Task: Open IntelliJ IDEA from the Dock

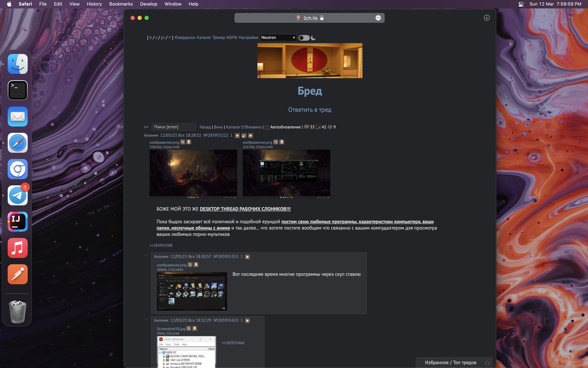Action: coord(17,222)
